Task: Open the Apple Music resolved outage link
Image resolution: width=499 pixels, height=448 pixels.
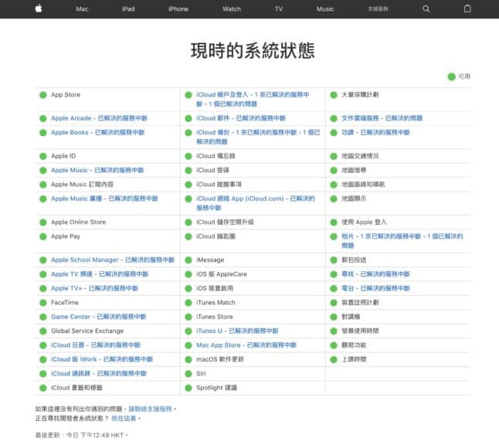Action: coord(97,170)
